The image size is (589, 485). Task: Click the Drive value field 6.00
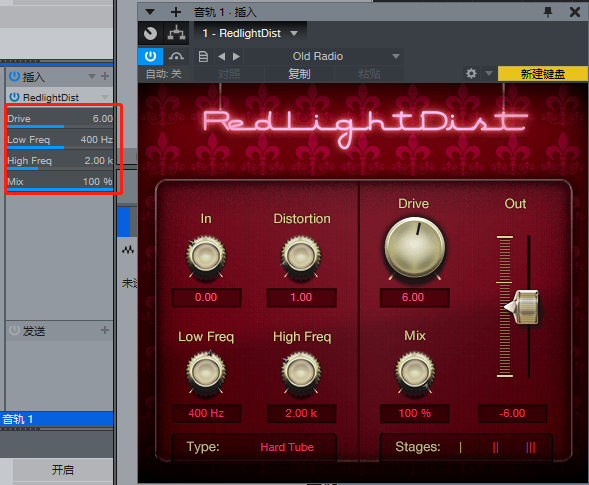(x=414, y=297)
